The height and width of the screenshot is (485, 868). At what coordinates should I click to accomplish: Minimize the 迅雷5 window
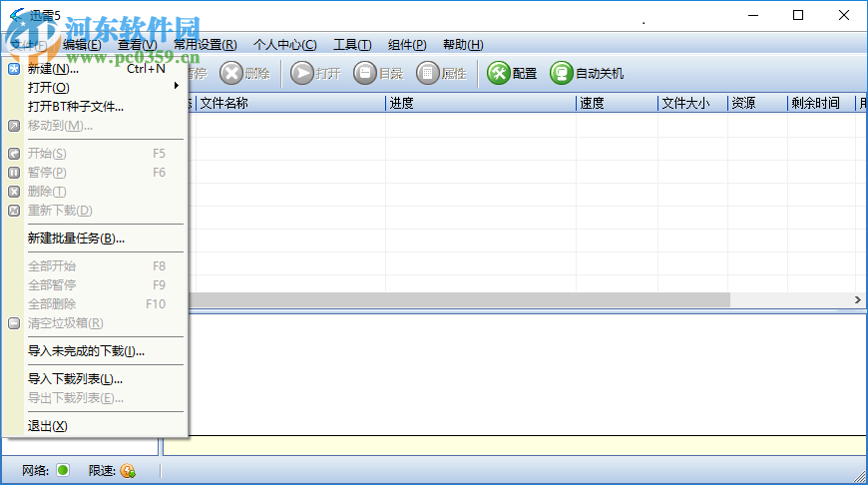pyautogui.click(x=753, y=16)
